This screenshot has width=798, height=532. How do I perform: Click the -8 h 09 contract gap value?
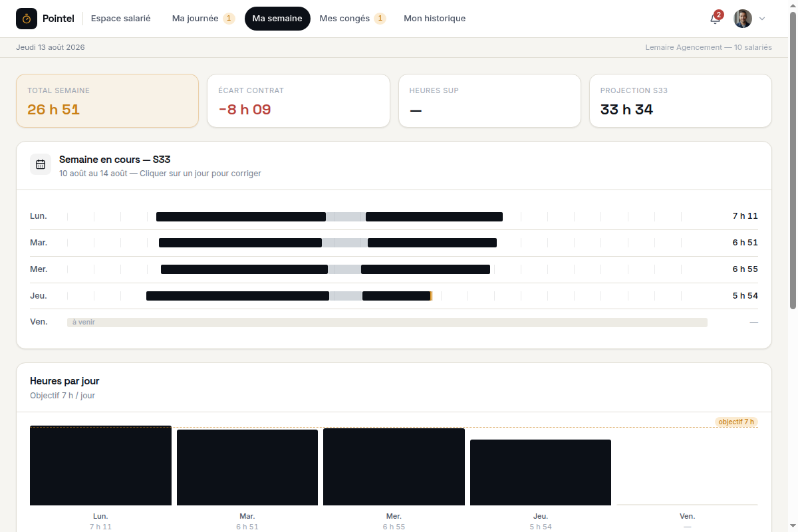click(x=245, y=110)
